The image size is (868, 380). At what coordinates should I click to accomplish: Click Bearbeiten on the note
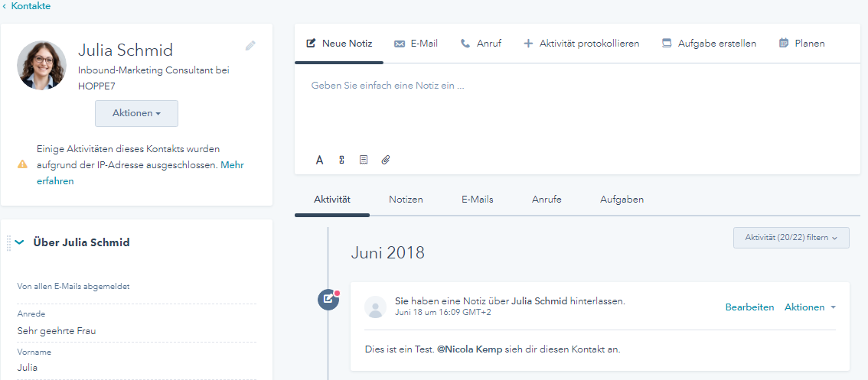749,307
